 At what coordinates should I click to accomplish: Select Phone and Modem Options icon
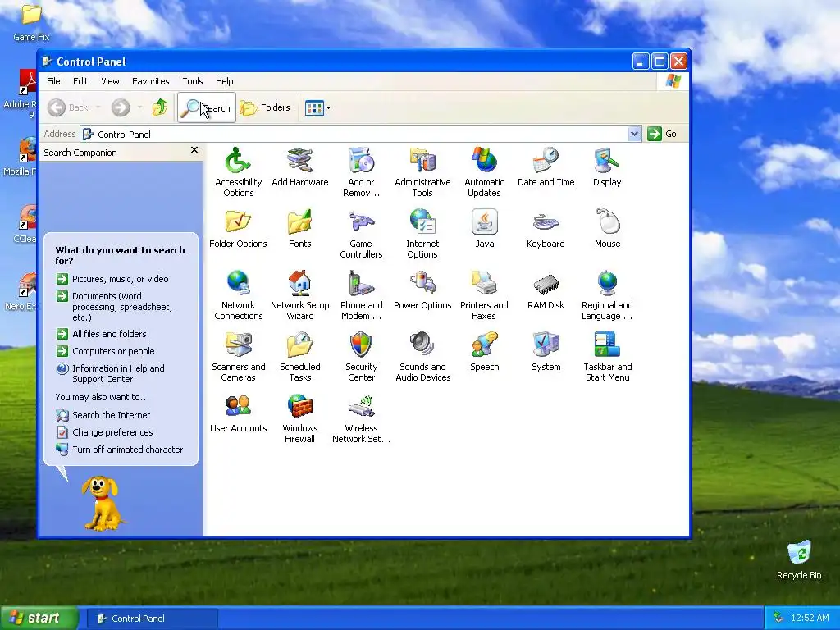click(361, 295)
